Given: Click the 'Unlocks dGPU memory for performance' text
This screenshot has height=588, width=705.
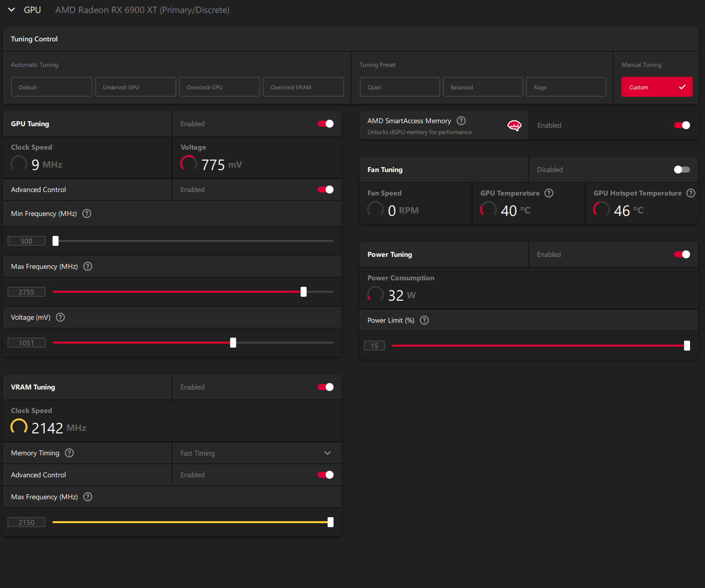Looking at the screenshot, I should [x=419, y=132].
